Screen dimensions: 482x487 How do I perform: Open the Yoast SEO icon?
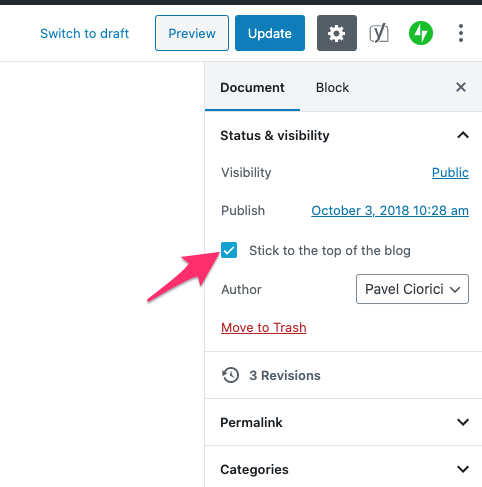(x=379, y=33)
